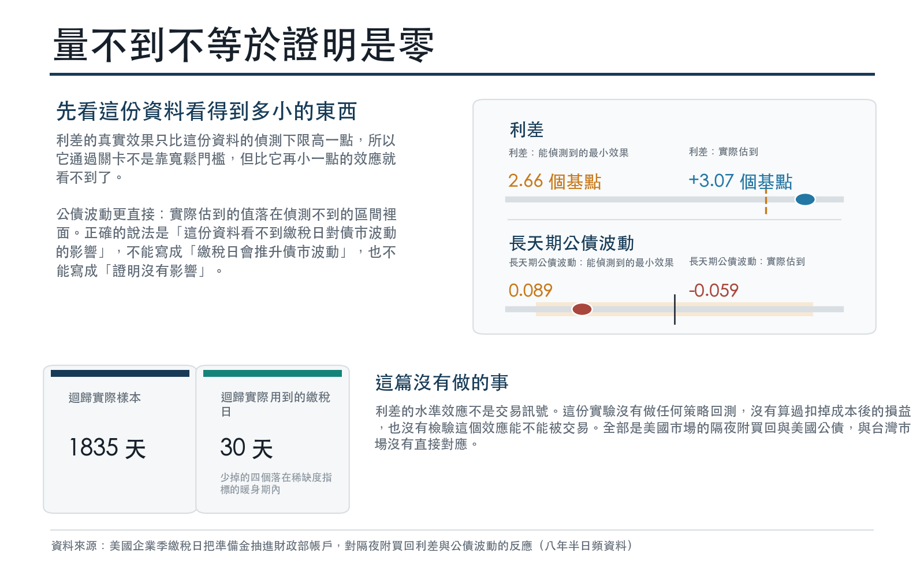The height and width of the screenshot is (578, 924).
Task: Click the paragraph starting 利差的真實效果
Action: click(226, 158)
